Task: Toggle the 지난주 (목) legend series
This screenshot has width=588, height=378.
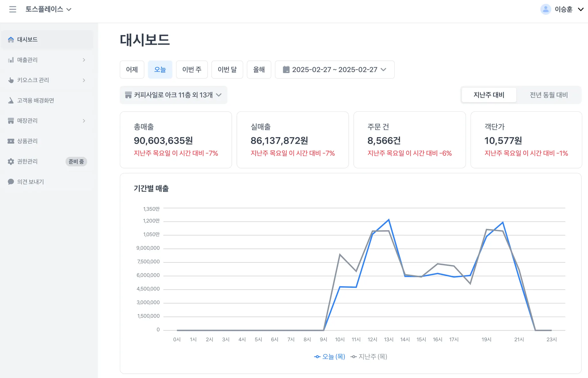Action: [369, 356]
